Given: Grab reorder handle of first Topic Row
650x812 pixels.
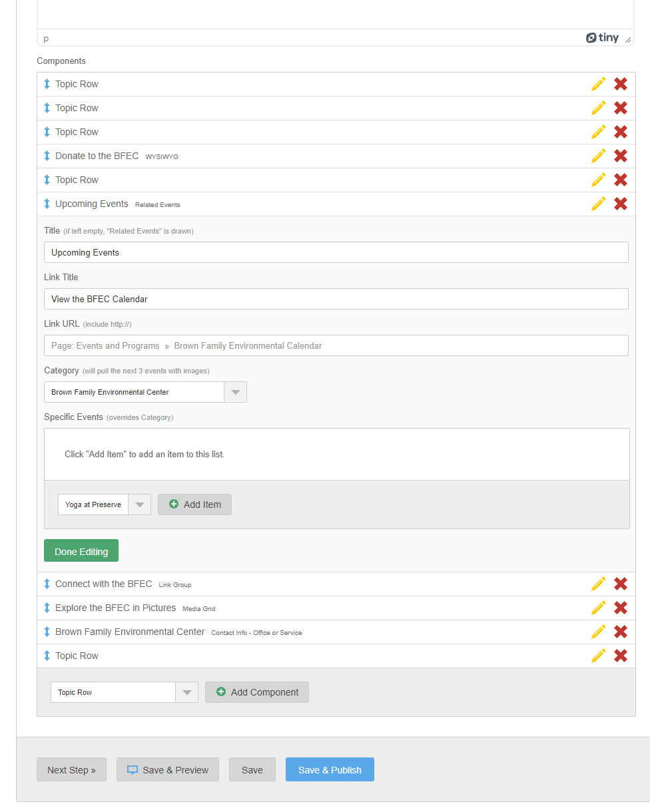Looking at the screenshot, I should point(47,84).
